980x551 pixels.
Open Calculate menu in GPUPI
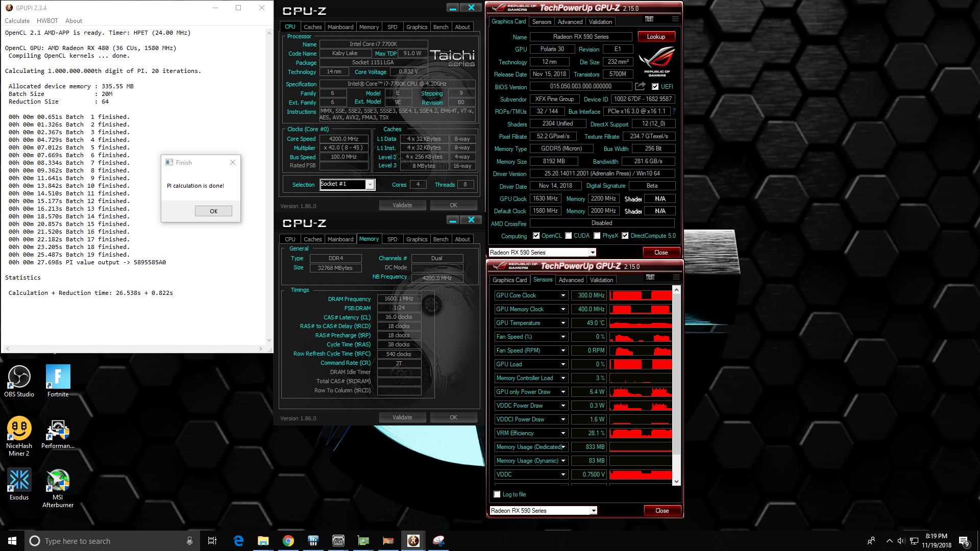[17, 21]
